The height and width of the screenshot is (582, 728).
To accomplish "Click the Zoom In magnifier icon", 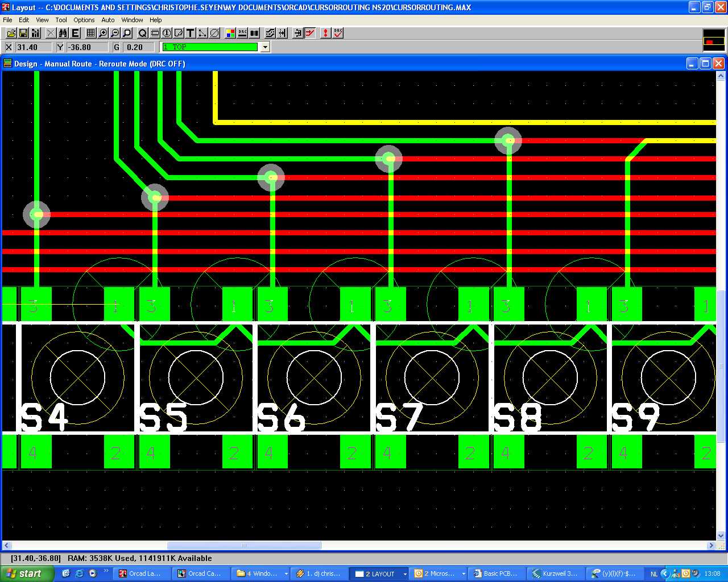I will (103, 34).
